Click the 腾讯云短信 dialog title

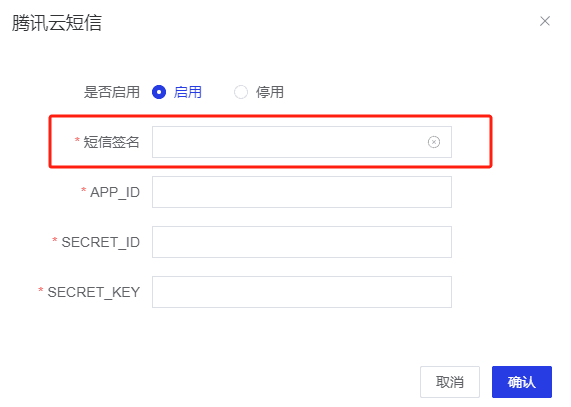(x=57, y=23)
